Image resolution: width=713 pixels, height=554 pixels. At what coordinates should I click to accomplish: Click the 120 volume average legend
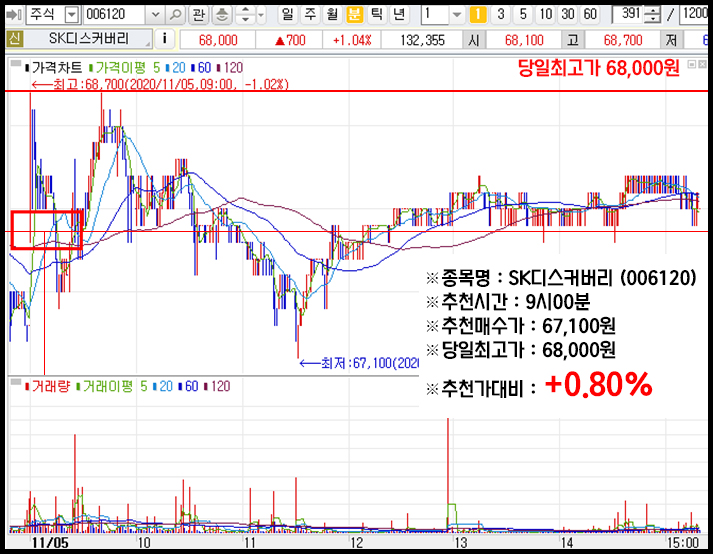(217, 387)
